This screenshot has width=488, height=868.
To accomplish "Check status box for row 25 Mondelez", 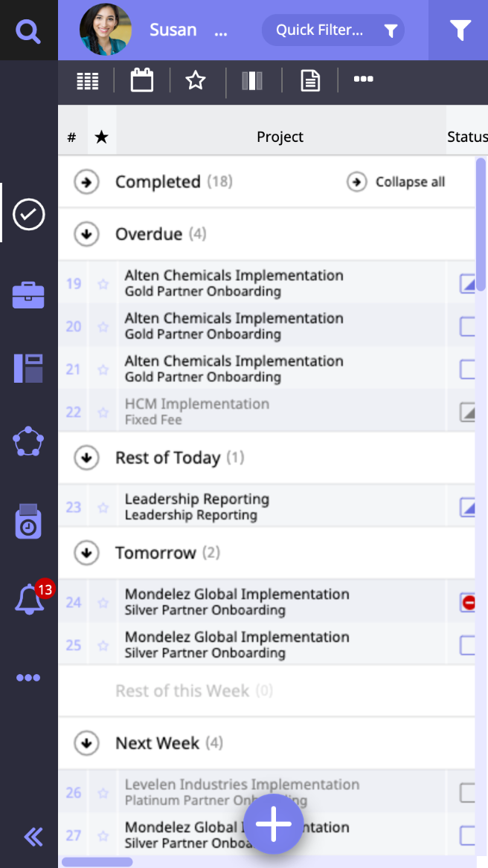I will click(467, 645).
